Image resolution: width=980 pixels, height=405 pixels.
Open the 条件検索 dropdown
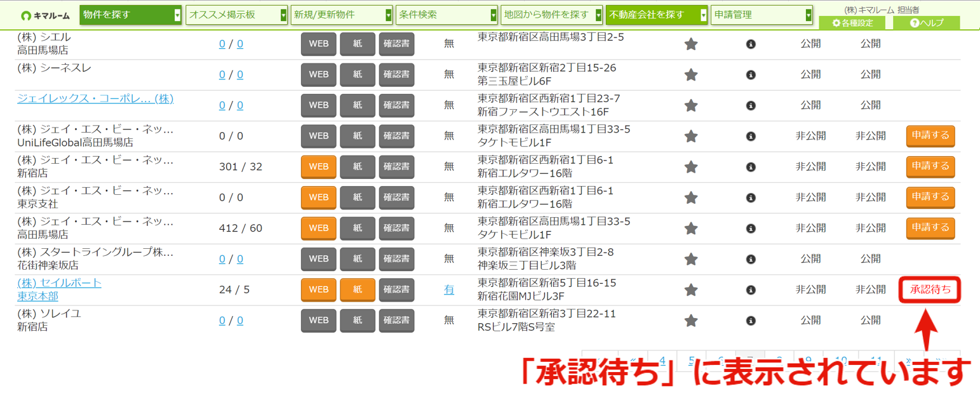click(447, 15)
